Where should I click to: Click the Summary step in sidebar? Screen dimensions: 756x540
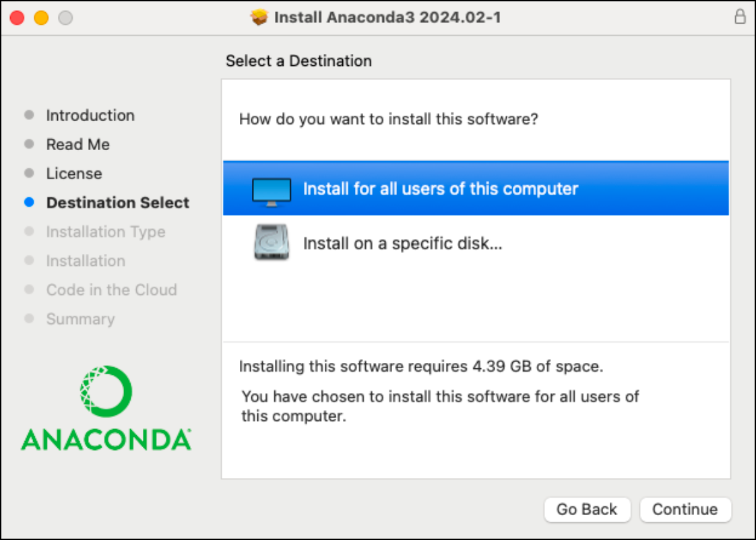80,319
